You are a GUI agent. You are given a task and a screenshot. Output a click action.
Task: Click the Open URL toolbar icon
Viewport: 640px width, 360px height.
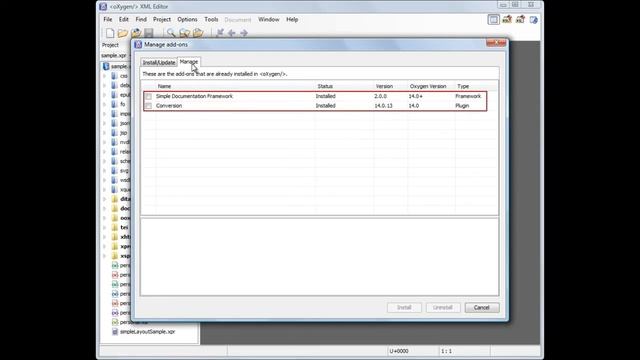(136, 33)
